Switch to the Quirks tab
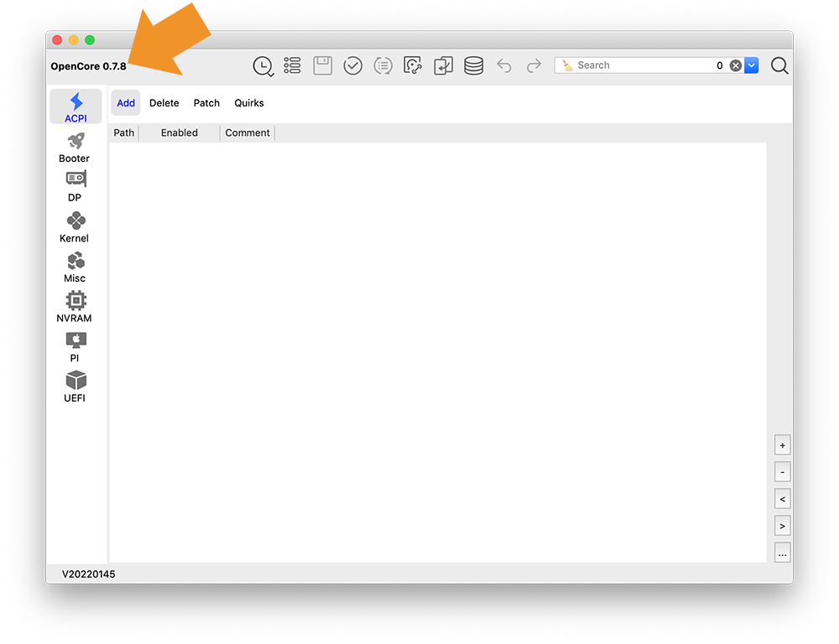Image resolution: width=839 pixels, height=644 pixels. [249, 103]
